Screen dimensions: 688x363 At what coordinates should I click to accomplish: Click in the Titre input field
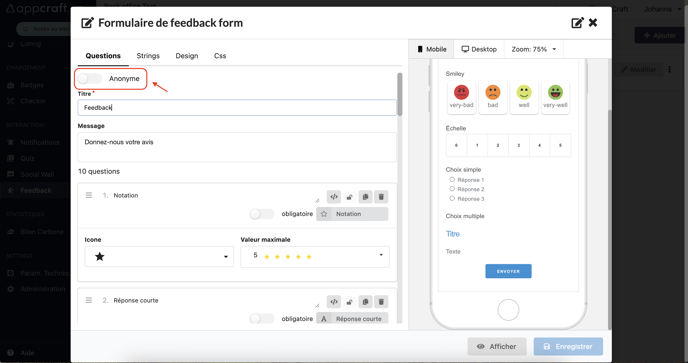(237, 108)
